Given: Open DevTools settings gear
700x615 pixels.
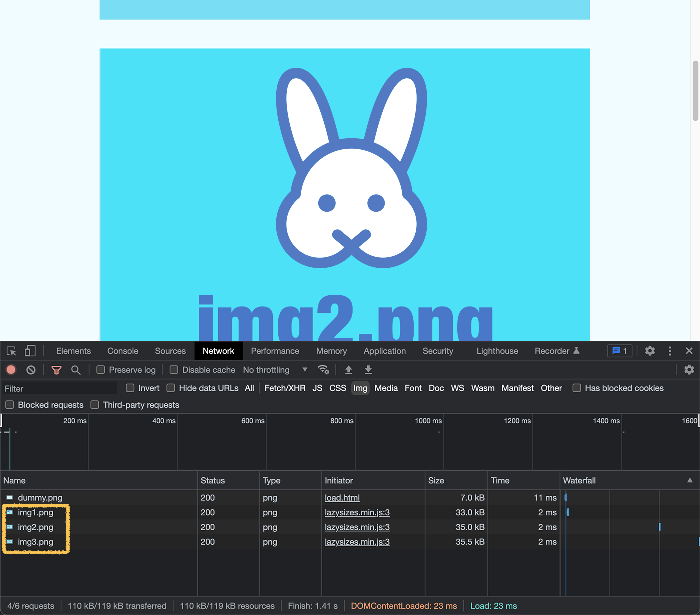Looking at the screenshot, I should (650, 351).
